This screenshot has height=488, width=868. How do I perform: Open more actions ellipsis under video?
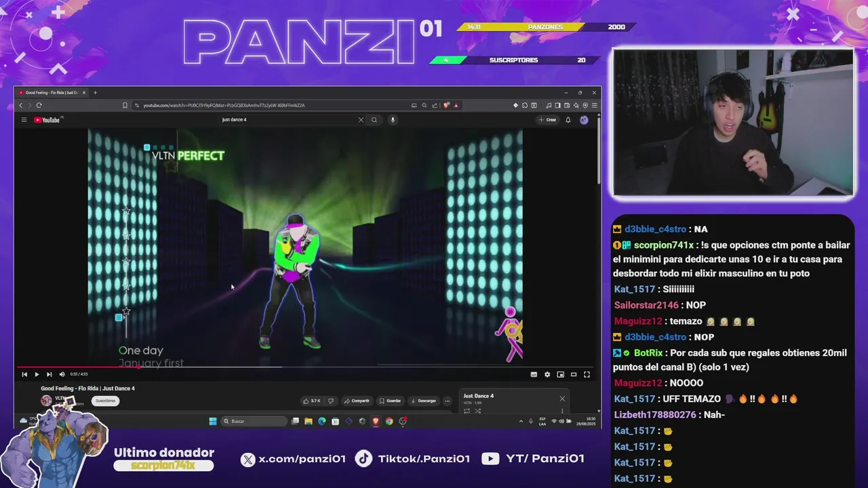[447, 401]
